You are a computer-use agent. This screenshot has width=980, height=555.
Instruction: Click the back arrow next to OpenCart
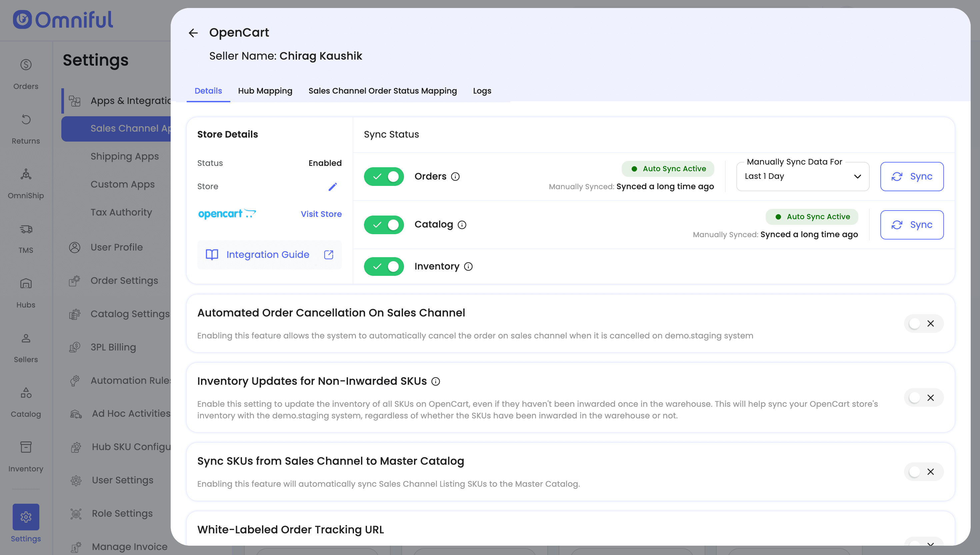pyautogui.click(x=193, y=33)
